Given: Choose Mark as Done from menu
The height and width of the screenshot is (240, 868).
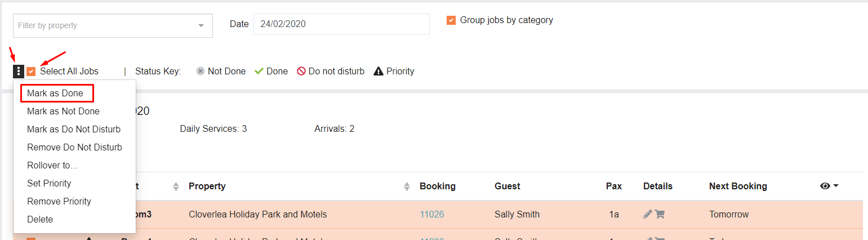Looking at the screenshot, I should tap(55, 94).
